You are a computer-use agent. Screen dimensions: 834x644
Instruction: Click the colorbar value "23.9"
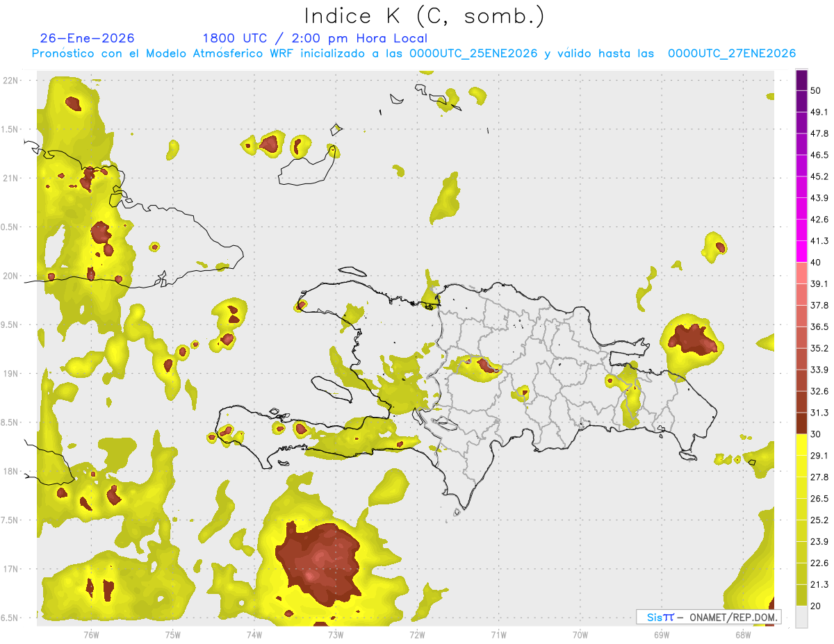point(819,542)
